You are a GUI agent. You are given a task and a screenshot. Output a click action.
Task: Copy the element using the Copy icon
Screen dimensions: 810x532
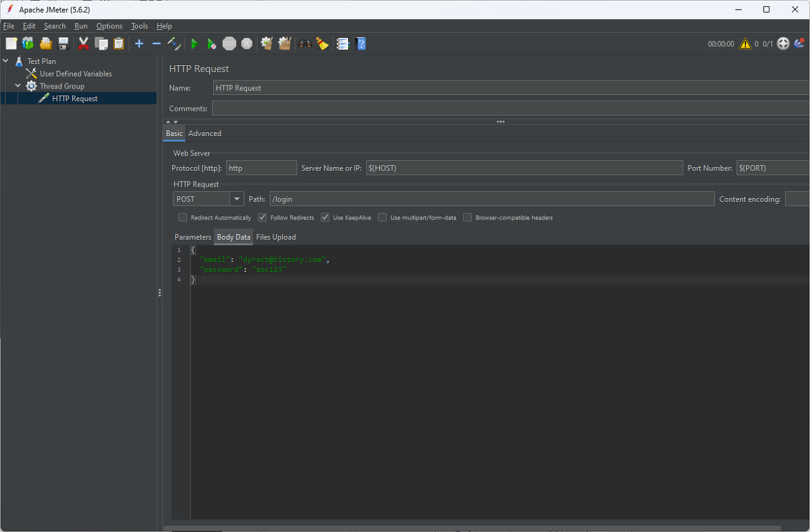(101, 44)
